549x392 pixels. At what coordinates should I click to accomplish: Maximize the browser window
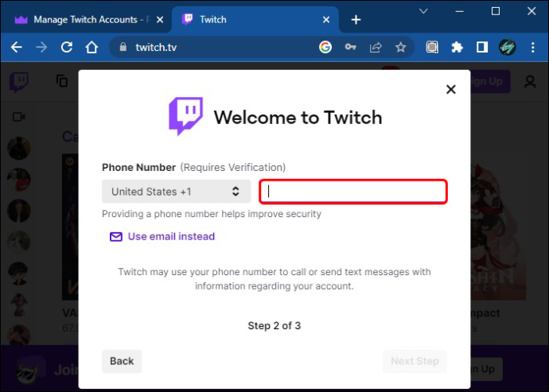point(496,12)
